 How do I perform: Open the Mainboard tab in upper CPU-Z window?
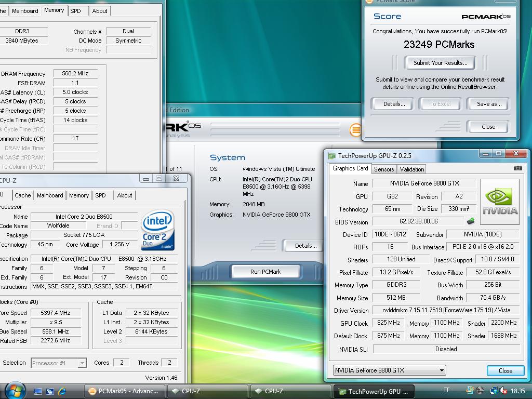click(25, 11)
